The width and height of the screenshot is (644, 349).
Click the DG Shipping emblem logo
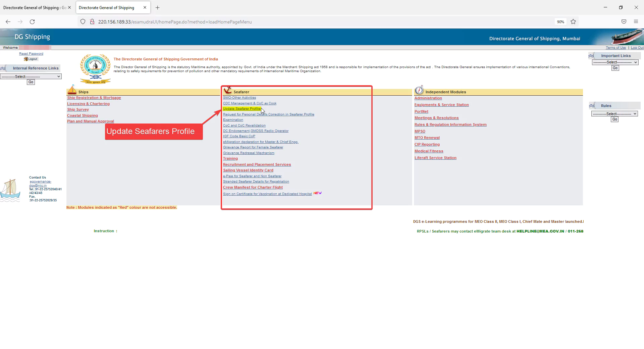click(x=95, y=69)
